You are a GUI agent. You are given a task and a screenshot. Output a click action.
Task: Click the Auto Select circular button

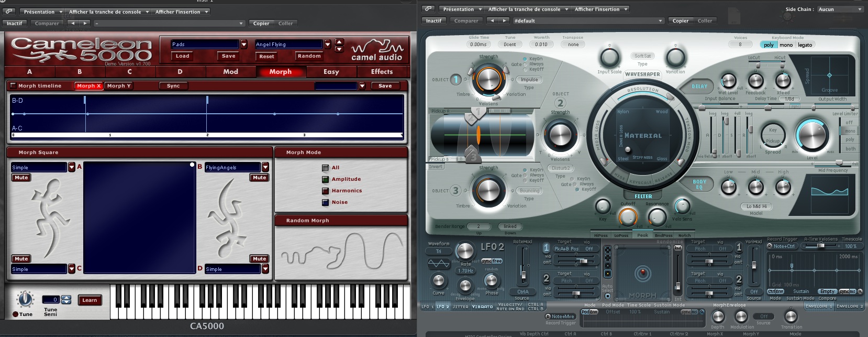(607, 297)
